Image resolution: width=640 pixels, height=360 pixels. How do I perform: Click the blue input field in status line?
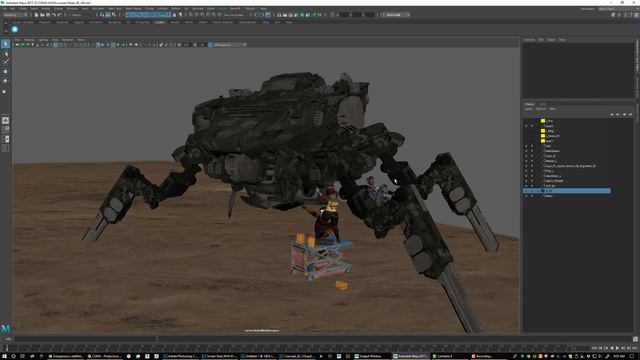[148, 15]
